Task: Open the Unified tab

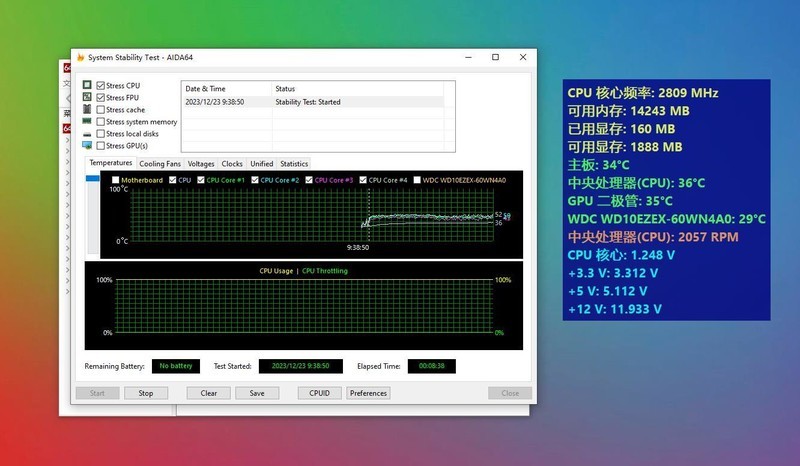Action: point(262,164)
